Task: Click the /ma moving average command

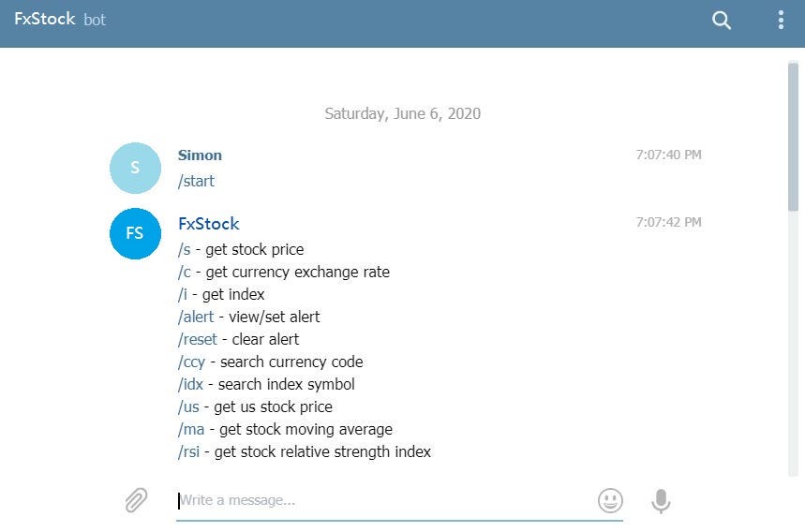Action: point(191,429)
